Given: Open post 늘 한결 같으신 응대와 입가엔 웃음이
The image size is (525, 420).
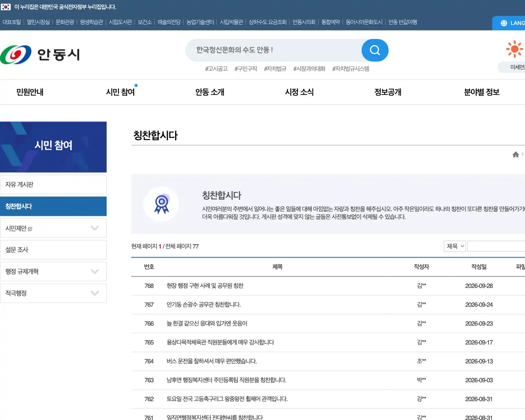Looking at the screenshot, I should pos(207,324).
